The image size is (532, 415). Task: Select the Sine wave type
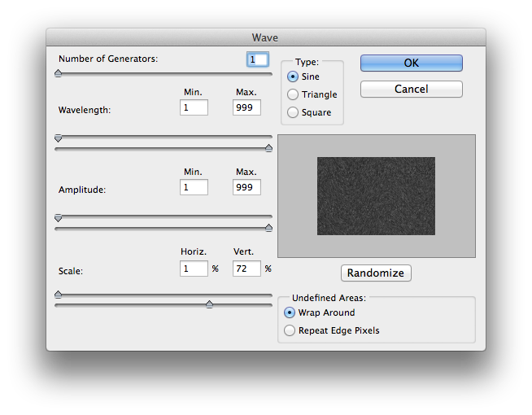click(x=293, y=76)
